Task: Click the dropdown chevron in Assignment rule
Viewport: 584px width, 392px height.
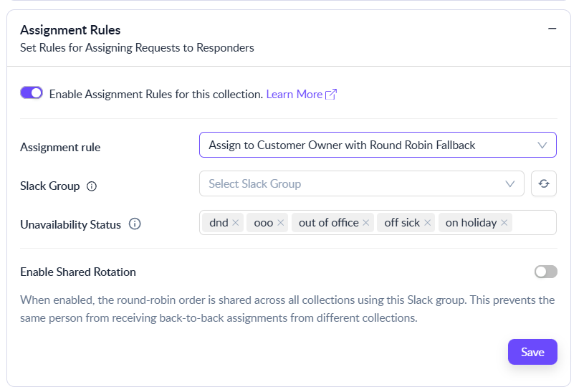Action: pos(542,145)
